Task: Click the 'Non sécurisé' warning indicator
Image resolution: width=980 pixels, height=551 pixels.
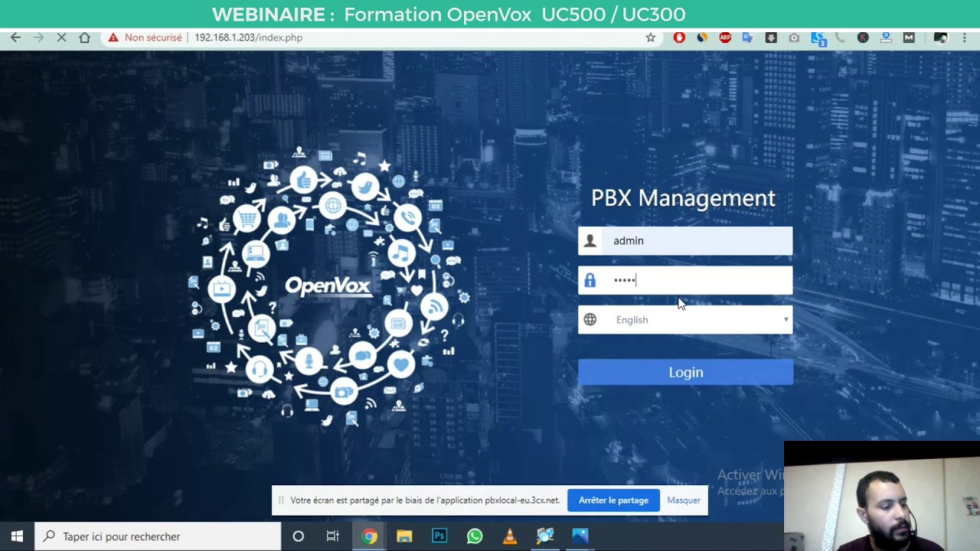Action: 145,37
